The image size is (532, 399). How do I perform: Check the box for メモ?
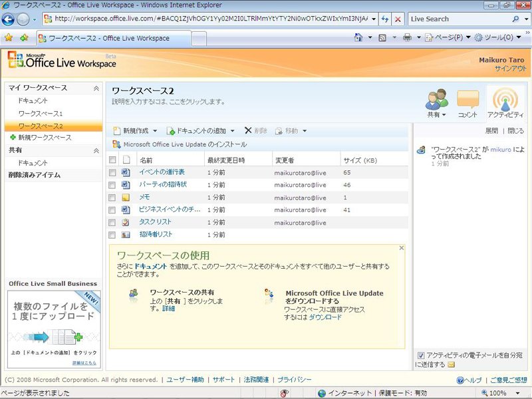click(x=112, y=198)
